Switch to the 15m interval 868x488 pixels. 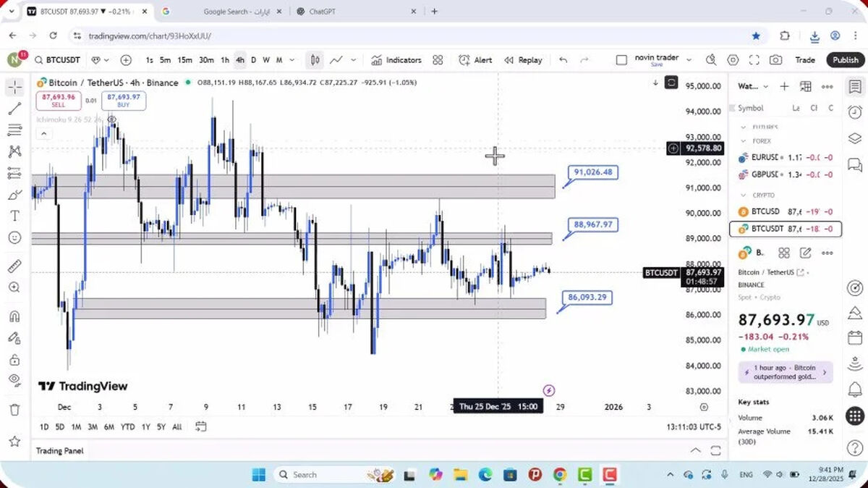click(185, 60)
